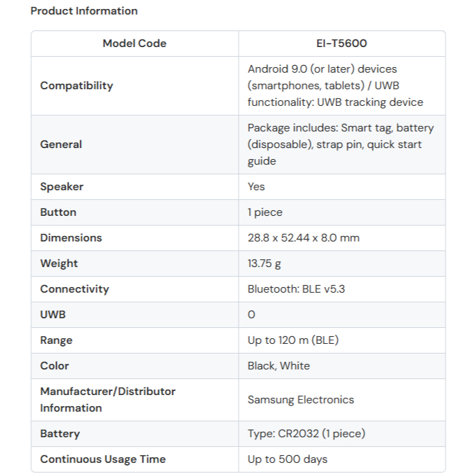The height and width of the screenshot is (476, 476).
Task: Click the Product Information heading
Action: point(84,11)
